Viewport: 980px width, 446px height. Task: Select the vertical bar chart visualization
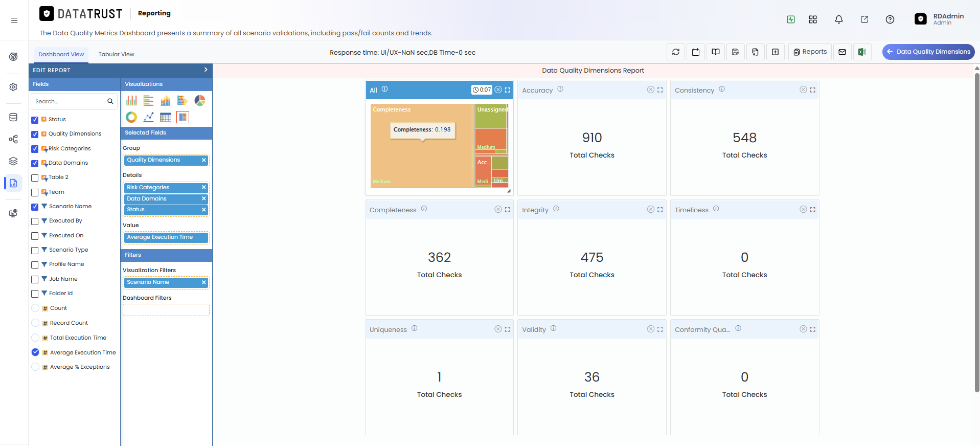click(x=131, y=100)
